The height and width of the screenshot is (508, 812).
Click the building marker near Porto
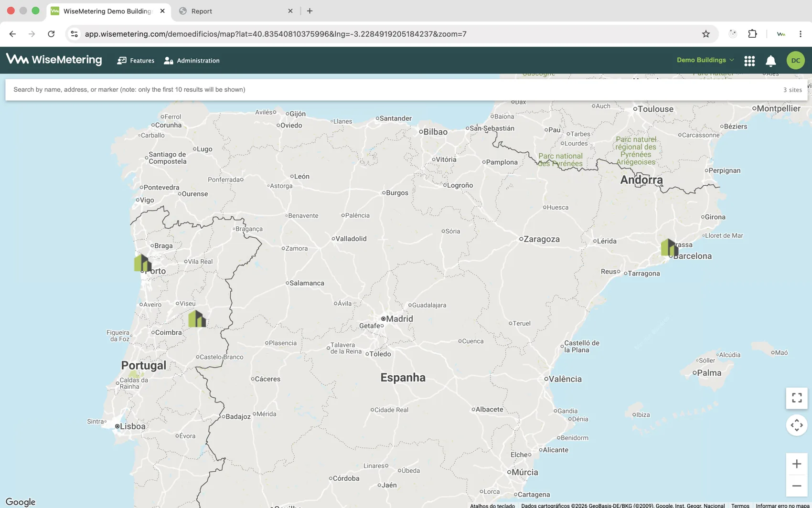pos(142,263)
